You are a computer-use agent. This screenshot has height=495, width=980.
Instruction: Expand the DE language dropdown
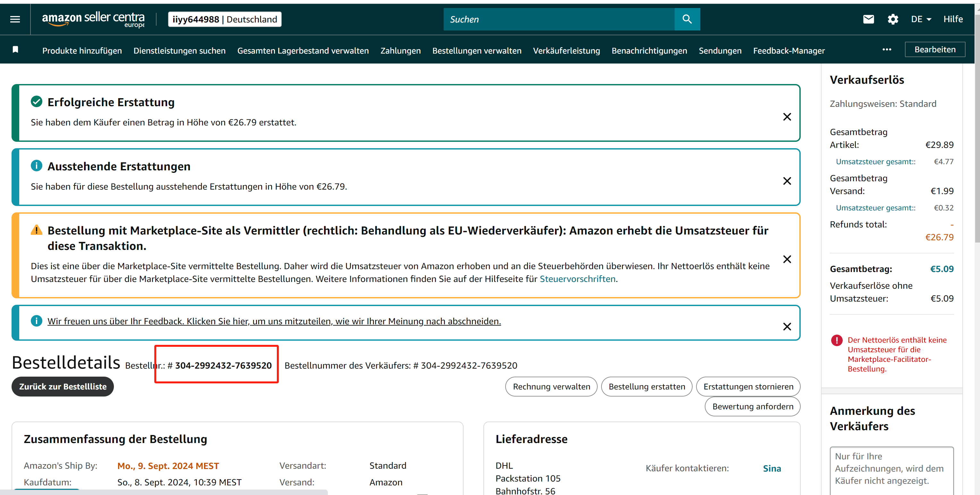pos(921,19)
